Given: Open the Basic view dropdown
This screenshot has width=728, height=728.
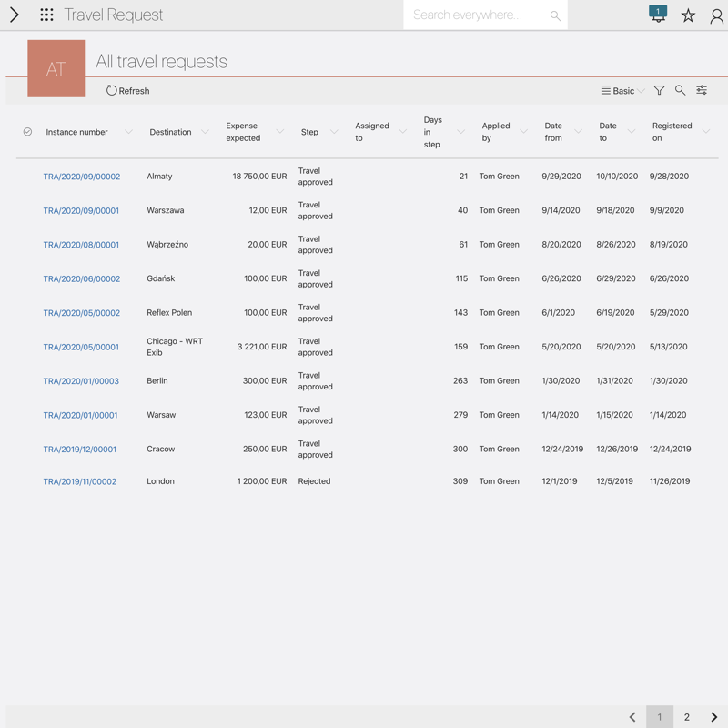Looking at the screenshot, I should coord(623,91).
